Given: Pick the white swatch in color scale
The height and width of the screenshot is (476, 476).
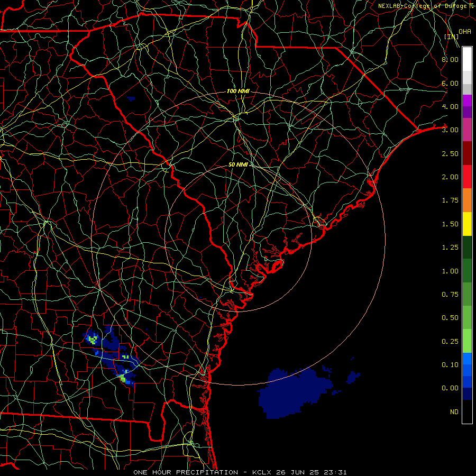Looking at the screenshot, I should pyautogui.click(x=467, y=59).
